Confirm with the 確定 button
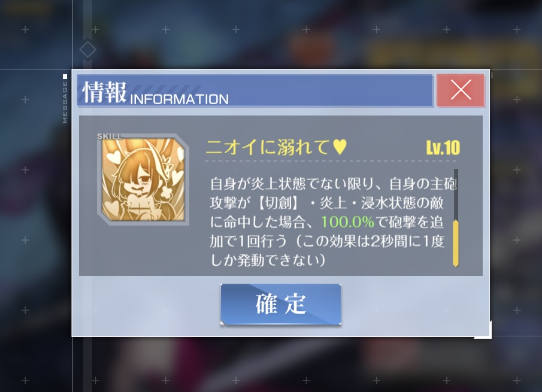Image resolution: width=542 pixels, height=392 pixels. pos(281,304)
